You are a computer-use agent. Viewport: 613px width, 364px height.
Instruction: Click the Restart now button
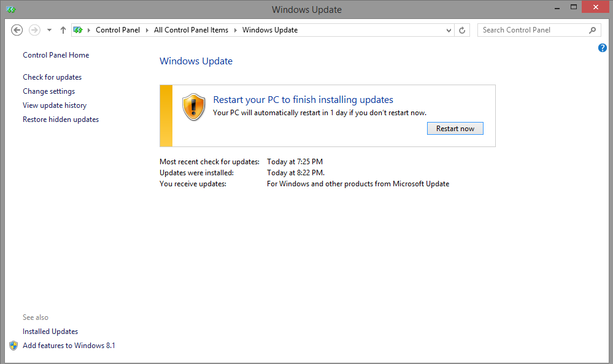455,129
